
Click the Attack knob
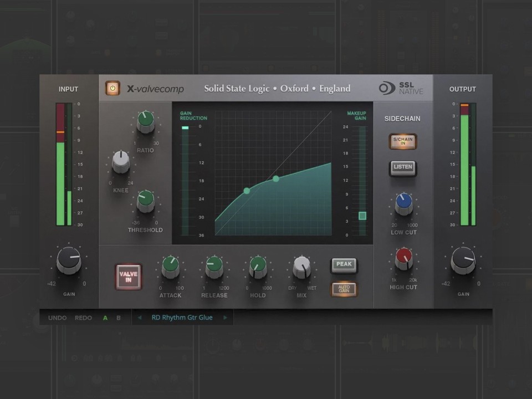point(170,267)
